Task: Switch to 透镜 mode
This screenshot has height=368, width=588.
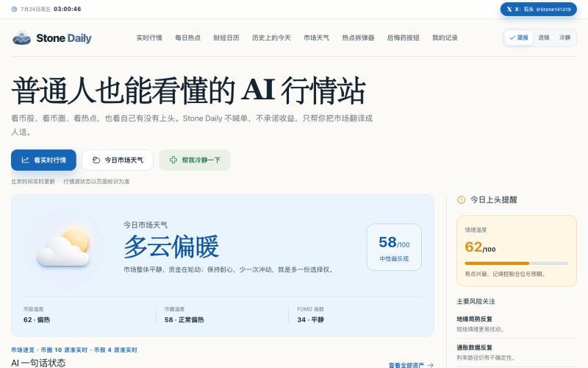Action: tap(543, 38)
